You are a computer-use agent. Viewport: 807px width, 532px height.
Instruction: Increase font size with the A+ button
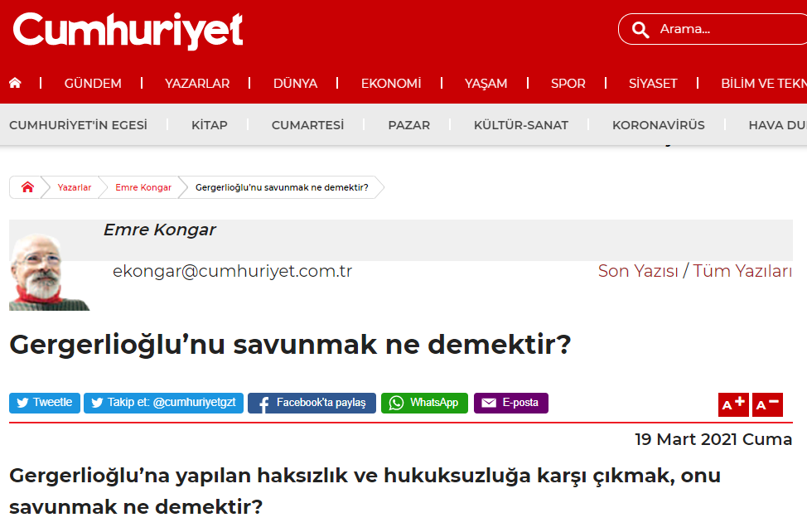click(733, 404)
